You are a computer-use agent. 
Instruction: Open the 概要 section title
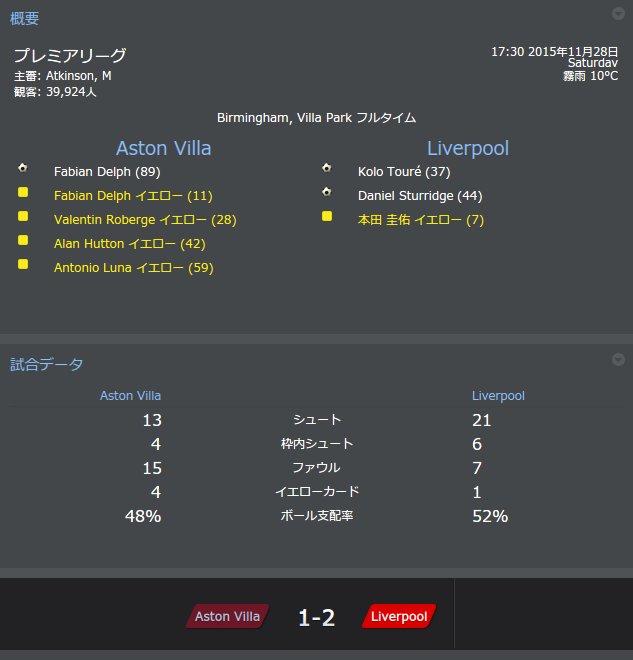click(24, 19)
